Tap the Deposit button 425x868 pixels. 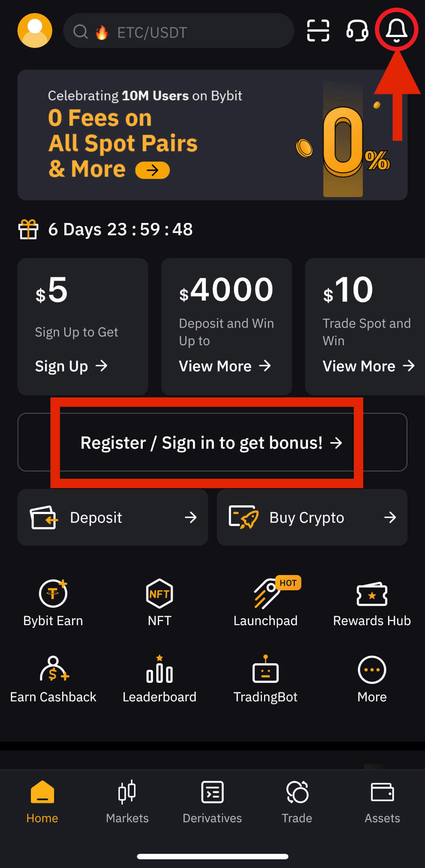tap(113, 517)
